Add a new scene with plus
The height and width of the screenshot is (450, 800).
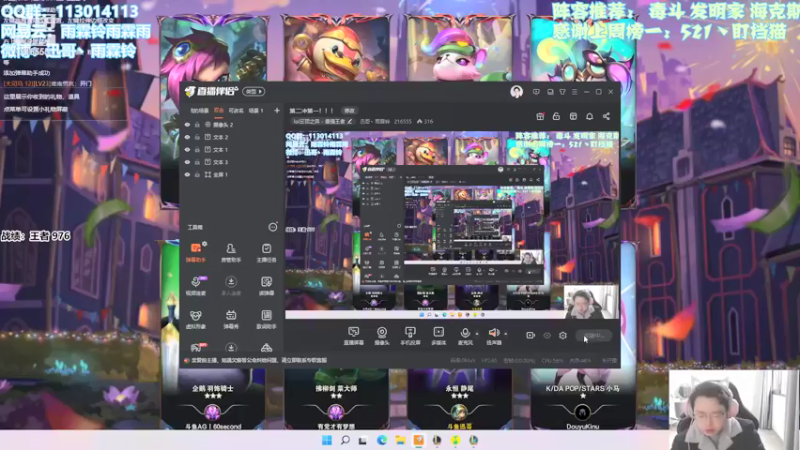(x=277, y=110)
